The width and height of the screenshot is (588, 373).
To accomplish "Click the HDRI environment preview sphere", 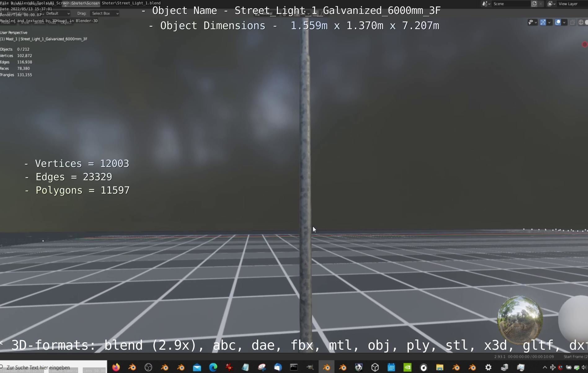I will (x=520, y=319).
